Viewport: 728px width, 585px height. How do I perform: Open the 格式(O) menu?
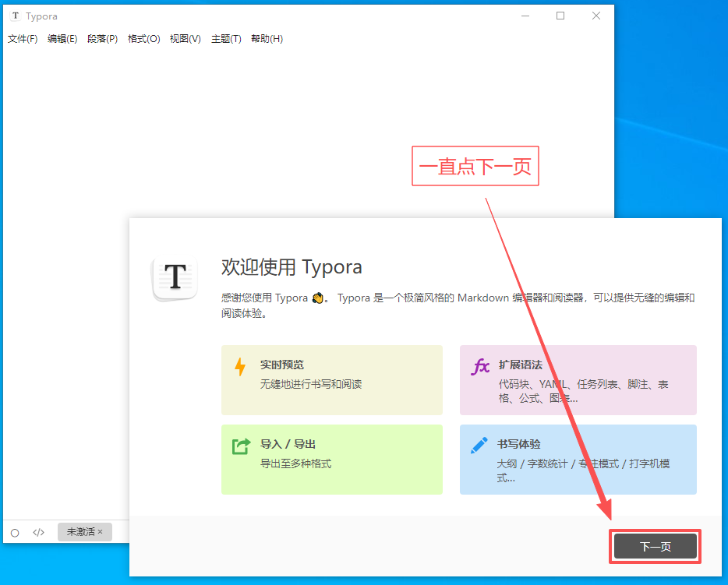[x=144, y=39]
